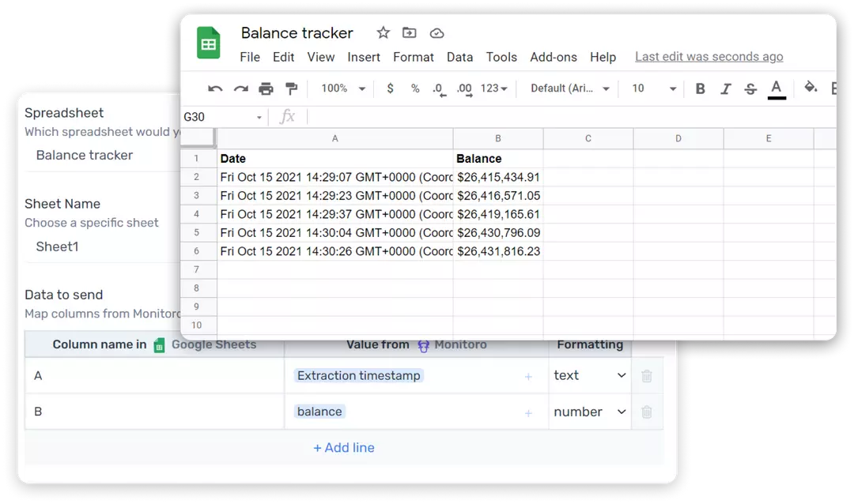Click the balance value tag
The image size is (854, 504).
click(319, 412)
